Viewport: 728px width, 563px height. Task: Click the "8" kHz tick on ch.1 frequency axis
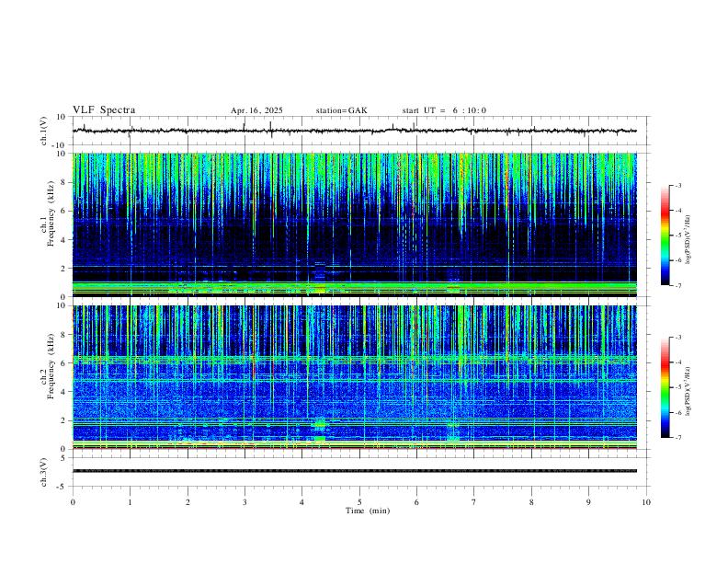click(63, 182)
